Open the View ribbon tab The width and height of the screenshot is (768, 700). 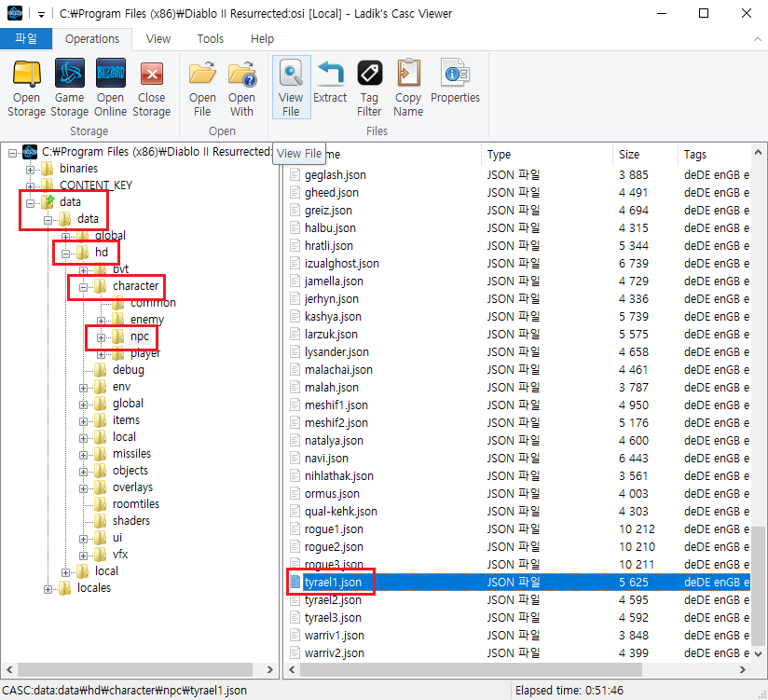click(158, 39)
